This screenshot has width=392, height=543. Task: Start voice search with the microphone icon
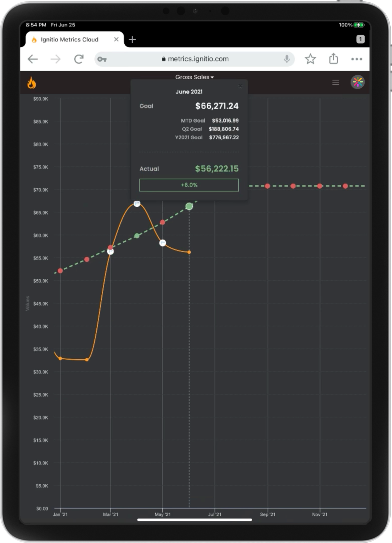pyautogui.click(x=287, y=59)
